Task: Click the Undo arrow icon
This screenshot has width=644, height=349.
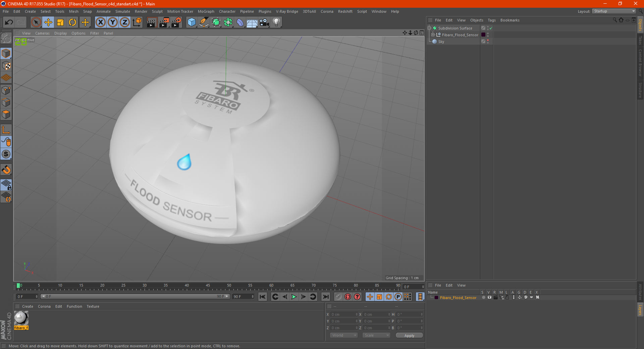Action: tap(9, 22)
